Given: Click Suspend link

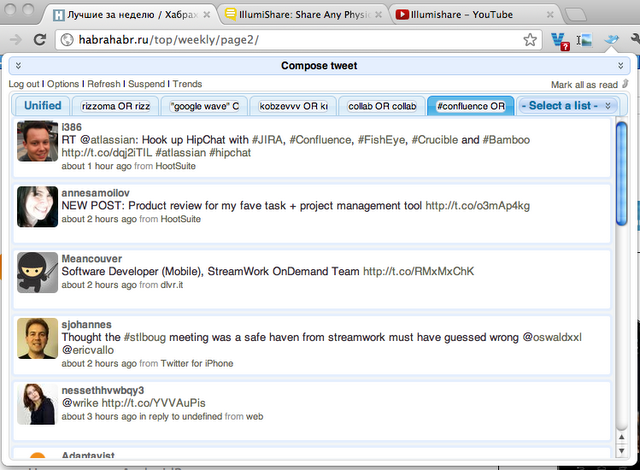Looking at the screenshot, I should pyautogui.click(x=147, y=84).
